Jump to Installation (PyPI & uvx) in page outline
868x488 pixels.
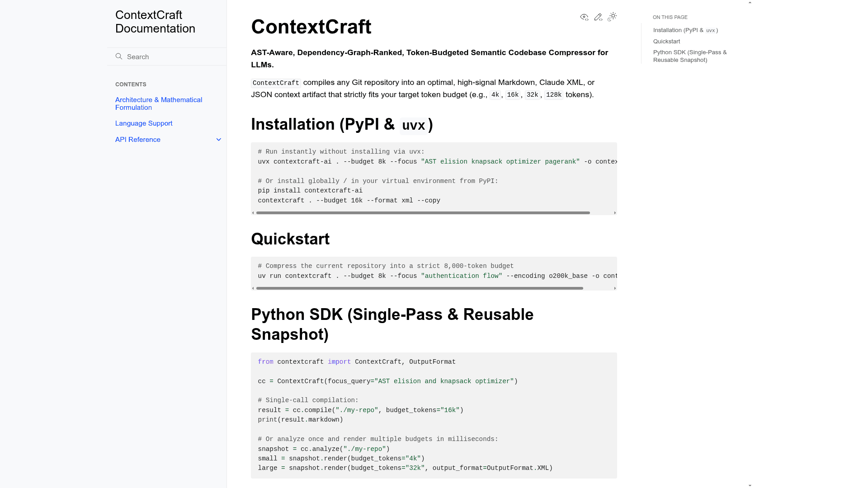click(685, 30)
